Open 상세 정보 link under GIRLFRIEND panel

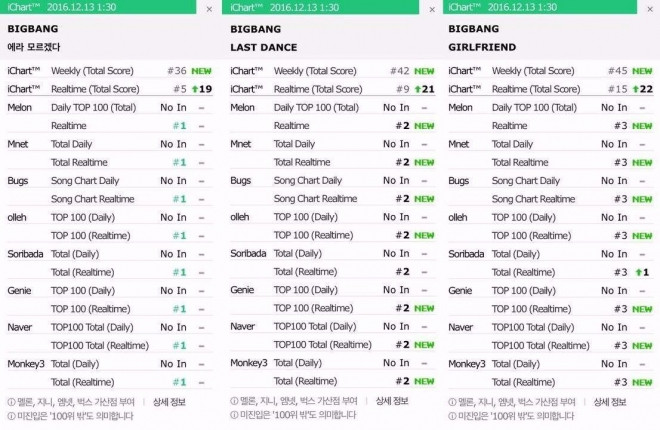(610, 402)
